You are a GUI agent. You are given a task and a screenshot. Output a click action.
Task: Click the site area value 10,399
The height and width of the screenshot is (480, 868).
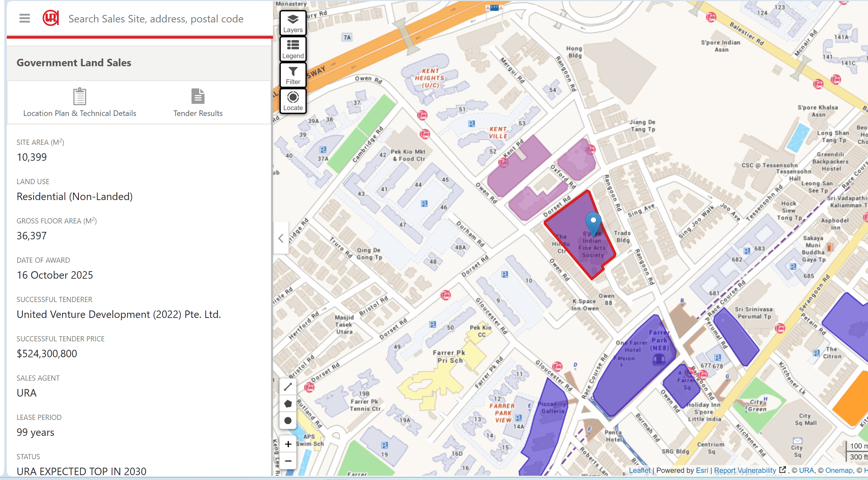[x=32, y=157]
